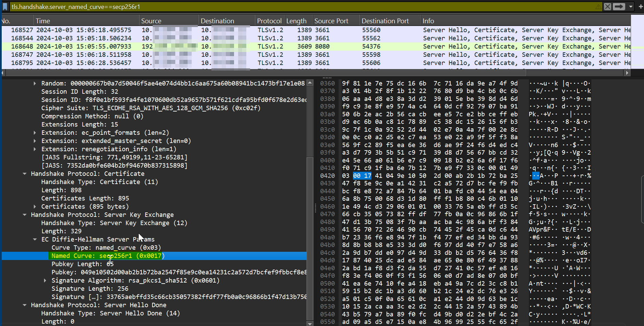Open the display filter history dropdown
Viewport: 644px width, 326px height.
coord(630,6)
